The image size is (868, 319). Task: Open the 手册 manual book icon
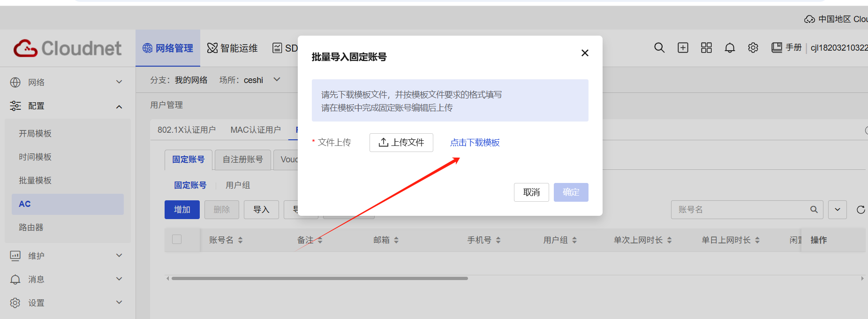point(777,48)
